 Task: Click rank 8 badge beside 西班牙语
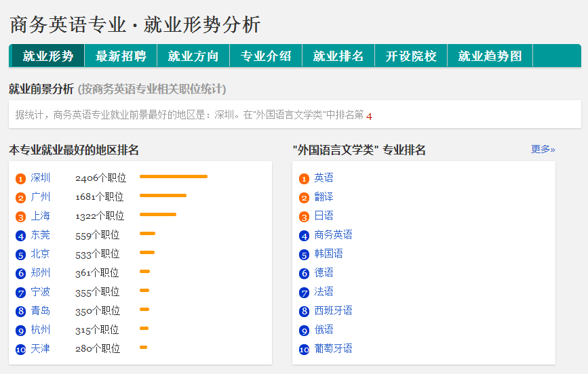[x=304, y=311]
